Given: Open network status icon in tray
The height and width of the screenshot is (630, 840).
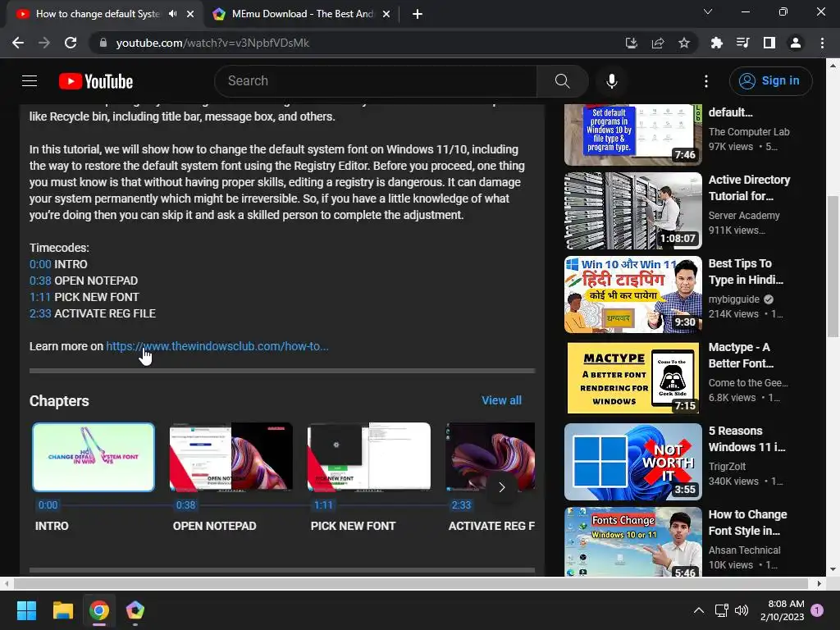Looking at the screenshot, I should coord(721,610).
